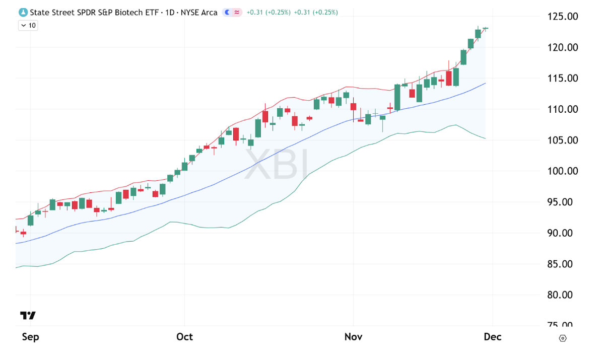The height and width of the screenshot is (364, 603).
Task: Click the pink approximate-data indicator icon
Action: click(x=236, y=12)
